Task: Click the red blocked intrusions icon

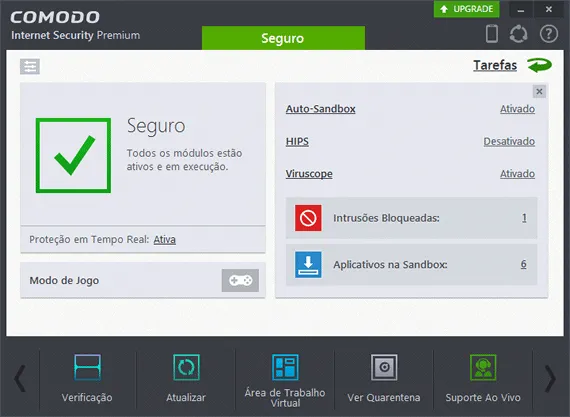Action: click(308, 218)
